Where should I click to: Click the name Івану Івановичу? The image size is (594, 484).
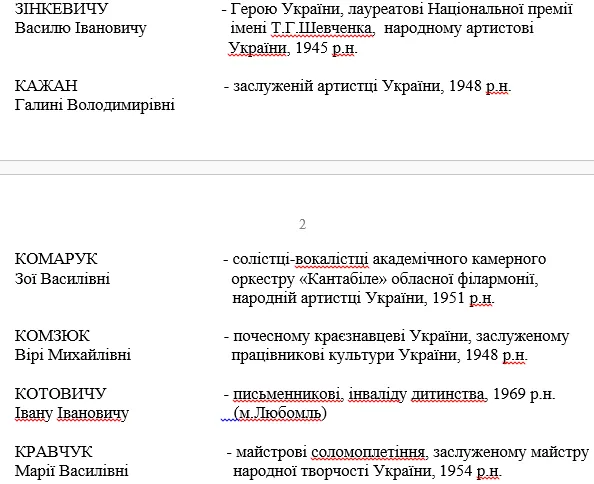click(72, 413)
